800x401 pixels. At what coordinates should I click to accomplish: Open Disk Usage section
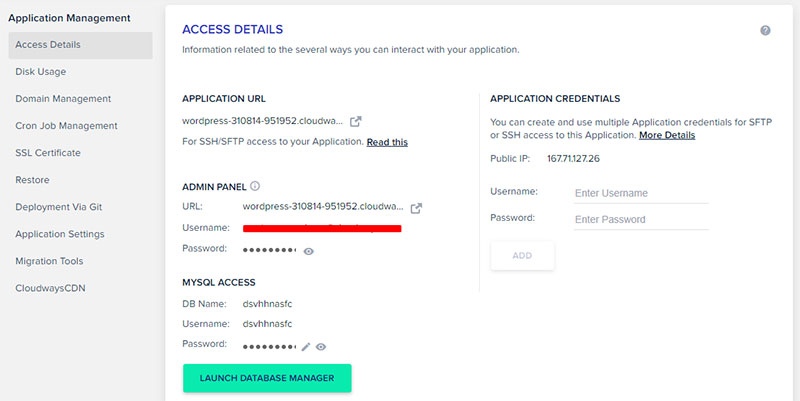tap(41, 72)
